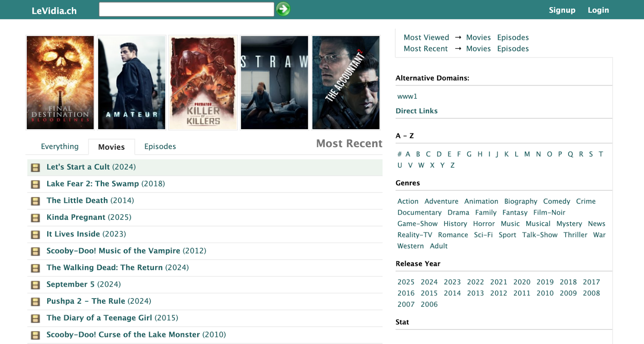Click film icon beside Pushpa 2

[35, 302]
